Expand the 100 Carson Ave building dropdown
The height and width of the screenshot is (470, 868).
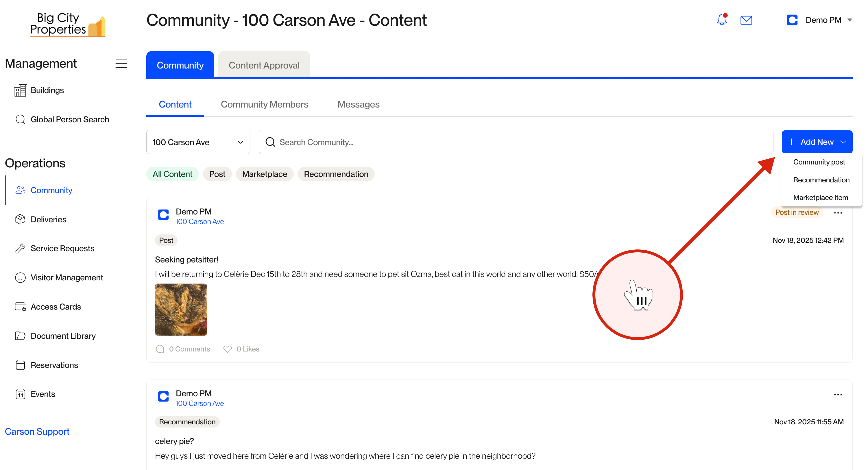tap(198, 142)
